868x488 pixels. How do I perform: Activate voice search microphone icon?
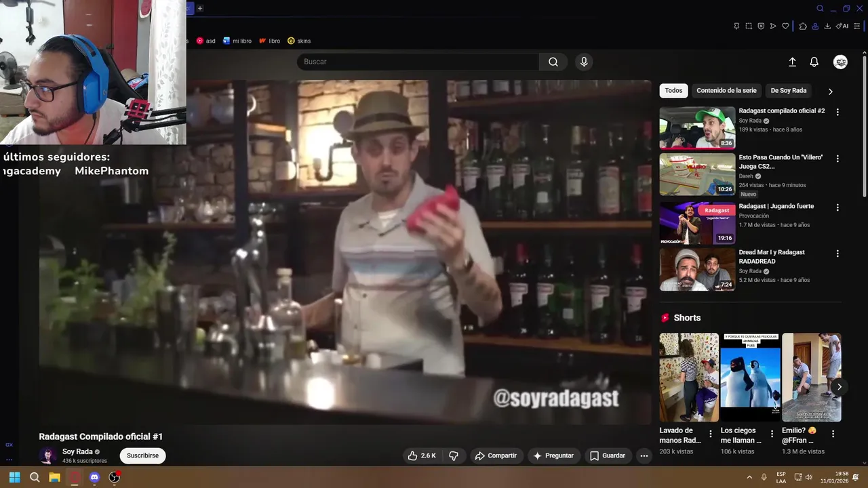tap(584, 62)
